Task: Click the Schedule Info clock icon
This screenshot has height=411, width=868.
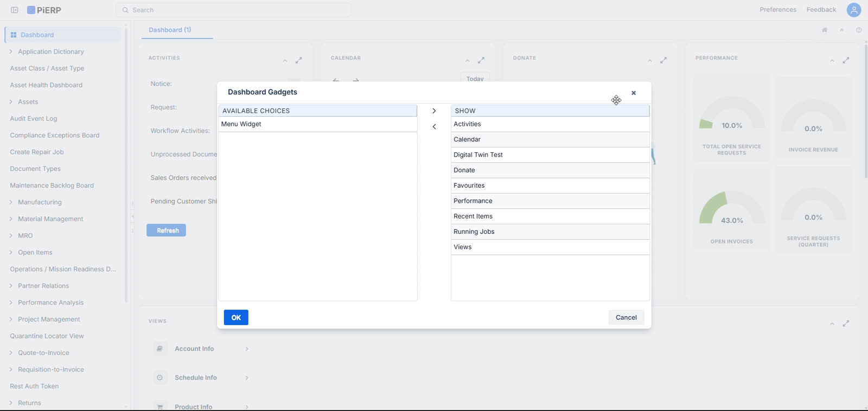Action: click(159, 377)
